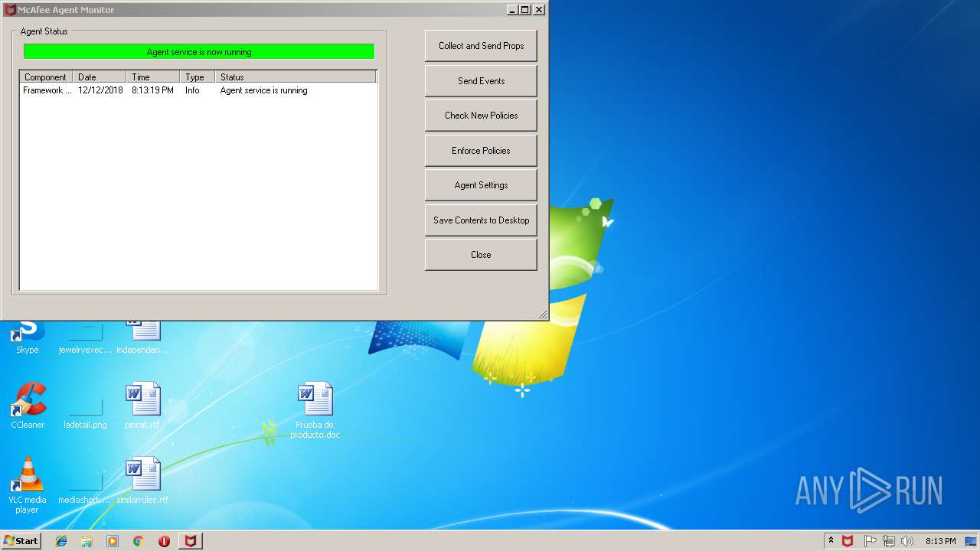Select the independen... Word document
This screenshot has width=980, height=551.
click(142, 337)
